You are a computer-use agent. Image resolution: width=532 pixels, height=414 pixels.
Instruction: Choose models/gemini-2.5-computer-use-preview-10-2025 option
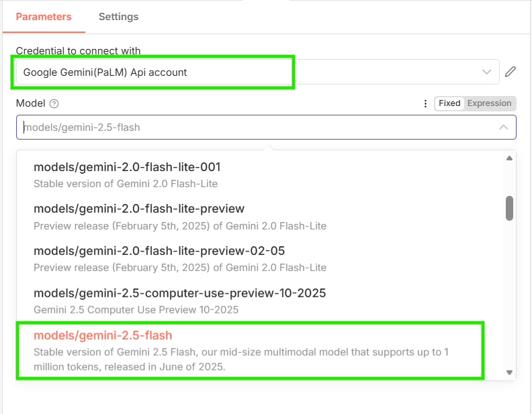tap(260, 301)
